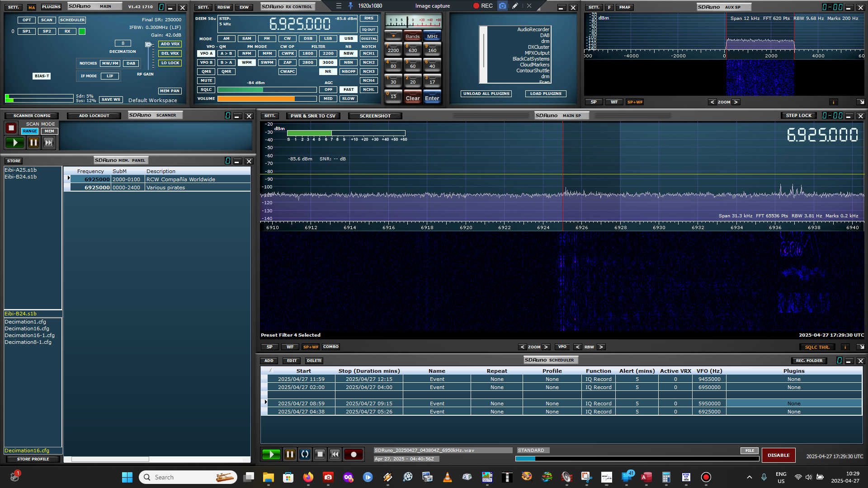Click the main spectrum zoom right arrow
868x488 pixels.
tap(546, 347)
